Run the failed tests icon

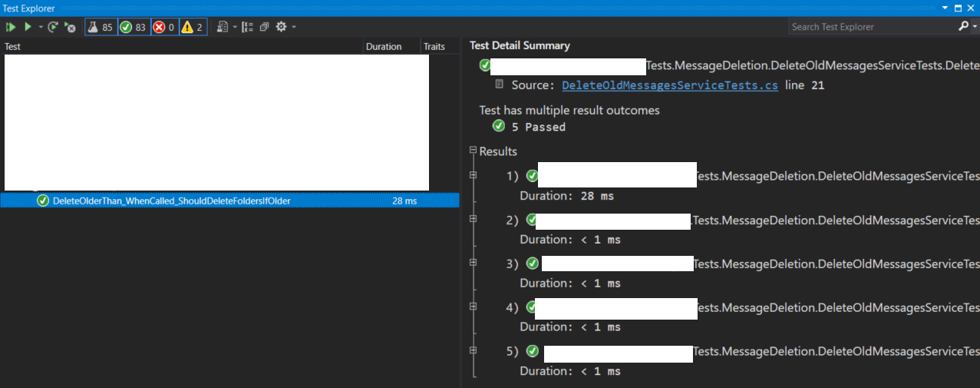click(x=70, y=27)
